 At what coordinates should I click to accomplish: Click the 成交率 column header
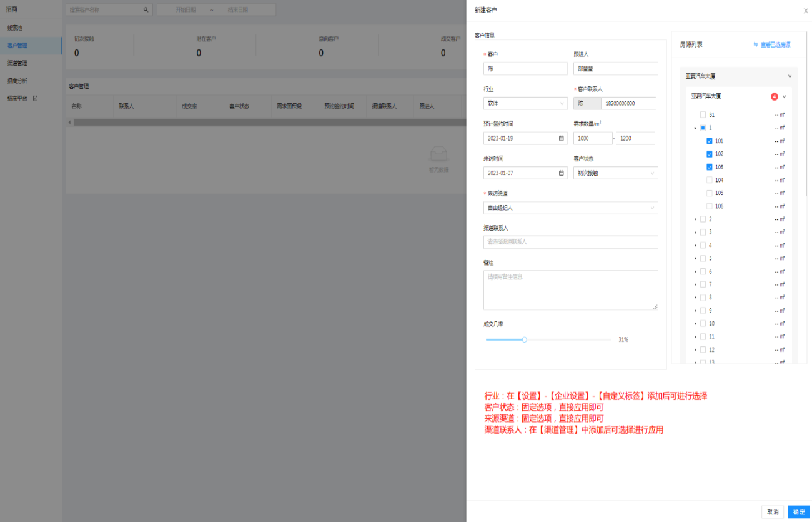pos(189,106)
